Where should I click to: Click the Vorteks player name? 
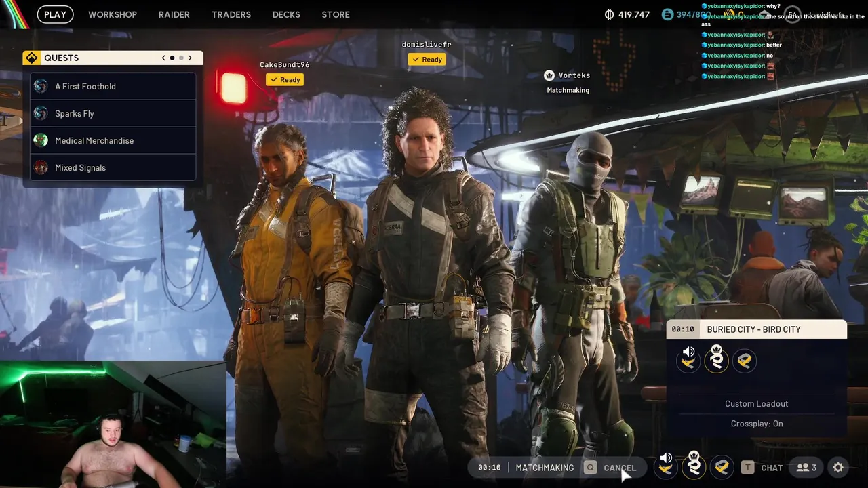pos(574,75)
